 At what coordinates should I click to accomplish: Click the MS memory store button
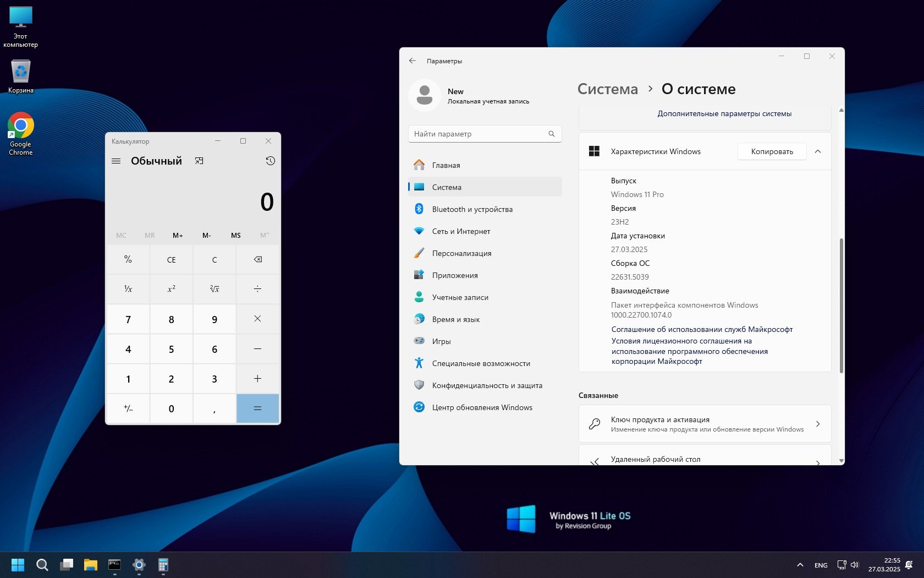(236, 235)
